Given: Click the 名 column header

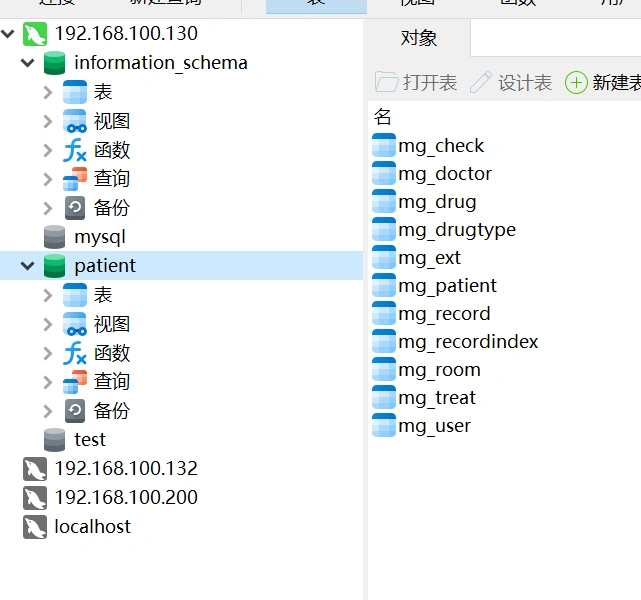Looking at the screenshot, I should pos(383,116).
